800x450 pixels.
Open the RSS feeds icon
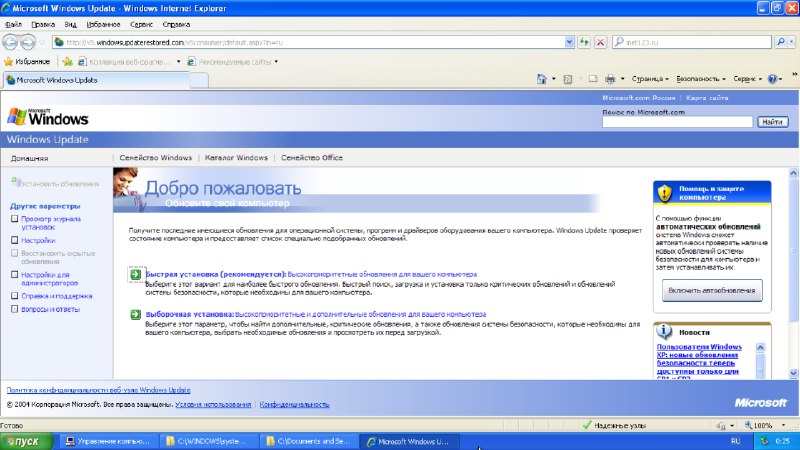coord(567,79)
